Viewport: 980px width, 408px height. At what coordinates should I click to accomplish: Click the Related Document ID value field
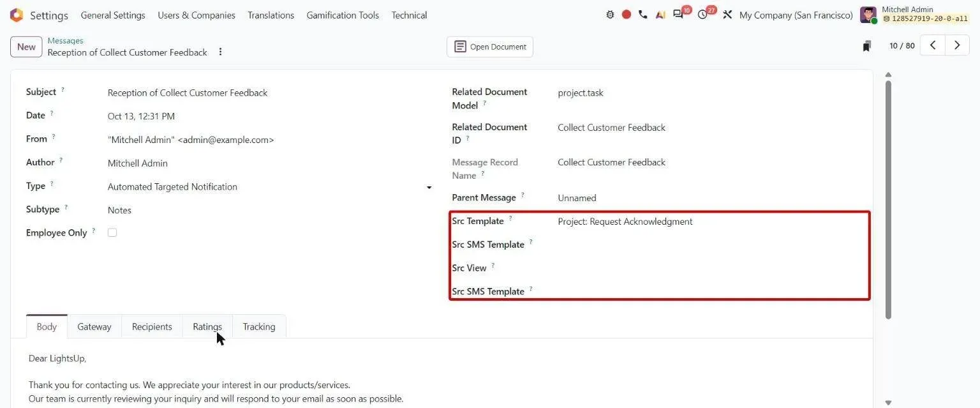coord(708,128)
